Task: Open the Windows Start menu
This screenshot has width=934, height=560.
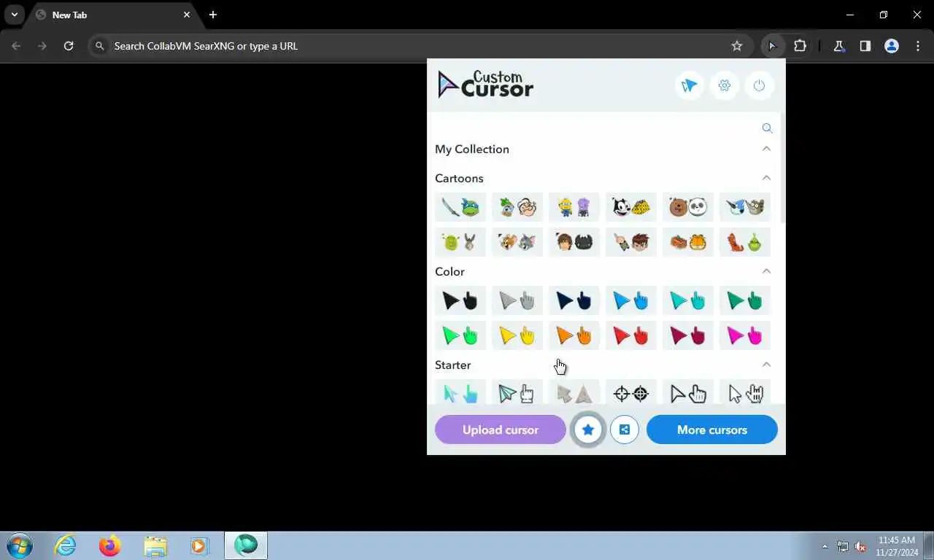Action: (x=20, y=545)
